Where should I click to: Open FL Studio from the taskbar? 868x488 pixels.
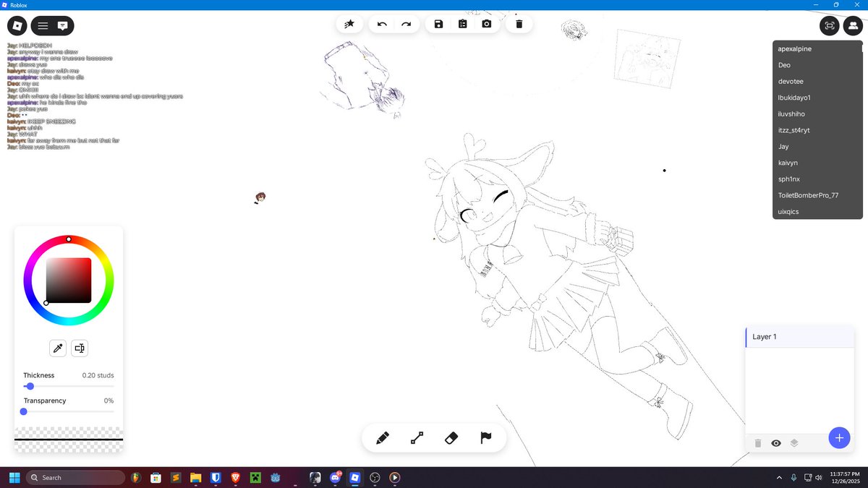[135, 477]
